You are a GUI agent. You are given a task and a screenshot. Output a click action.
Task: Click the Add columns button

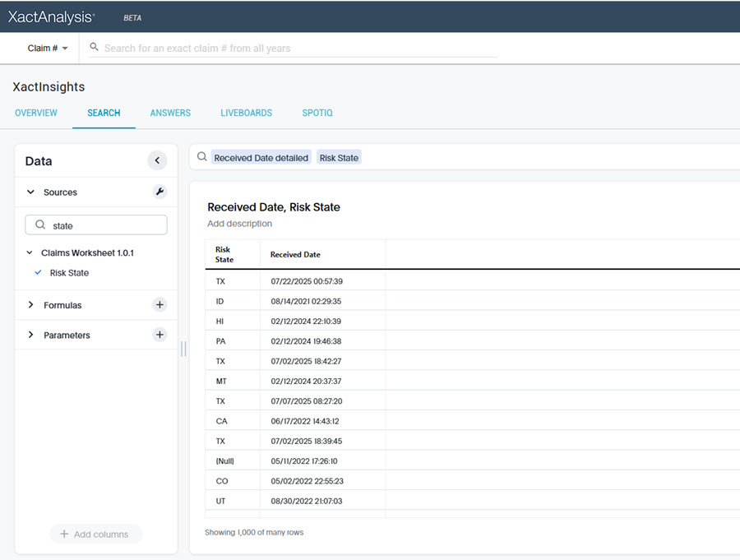(95, 535)
